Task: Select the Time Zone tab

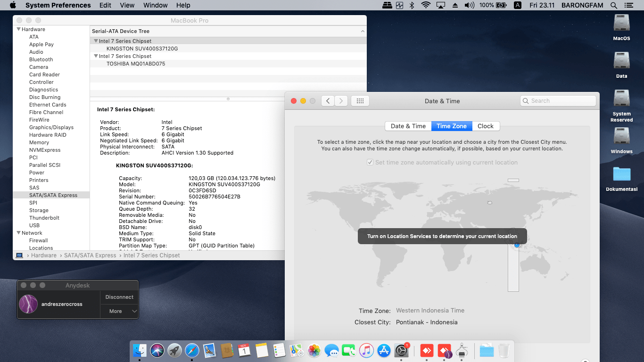Action: point(452,126)
